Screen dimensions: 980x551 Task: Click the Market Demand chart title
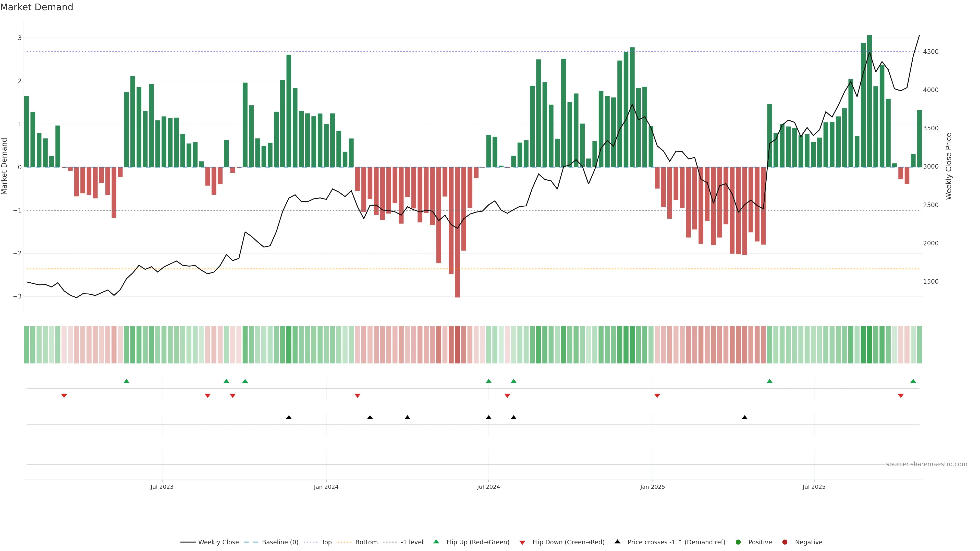[x=36, y=7]
